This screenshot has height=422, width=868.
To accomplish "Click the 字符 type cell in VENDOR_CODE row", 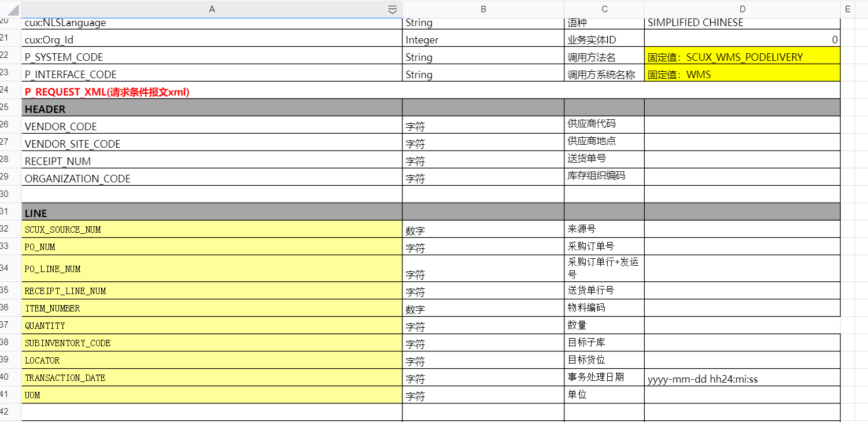I will coord(483,125).
